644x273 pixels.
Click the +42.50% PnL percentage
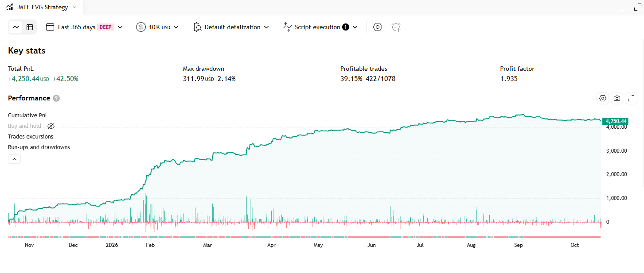[x=66, y=79]
